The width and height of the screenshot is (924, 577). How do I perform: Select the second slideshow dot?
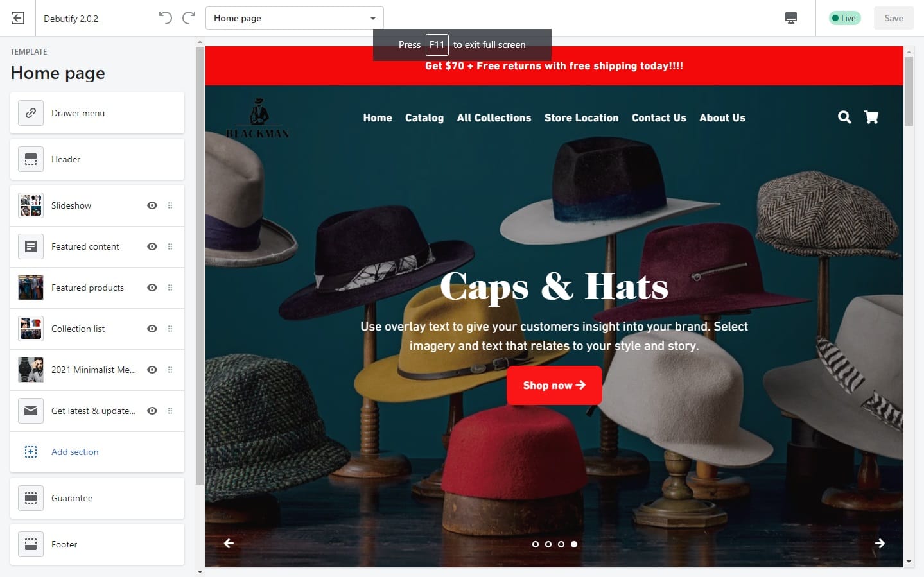point(548,544)
